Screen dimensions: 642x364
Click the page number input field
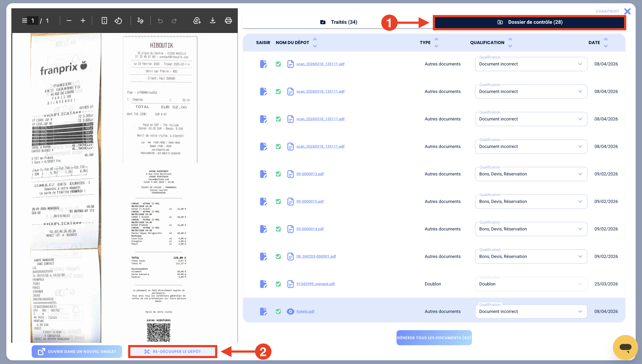click(33, 21)
